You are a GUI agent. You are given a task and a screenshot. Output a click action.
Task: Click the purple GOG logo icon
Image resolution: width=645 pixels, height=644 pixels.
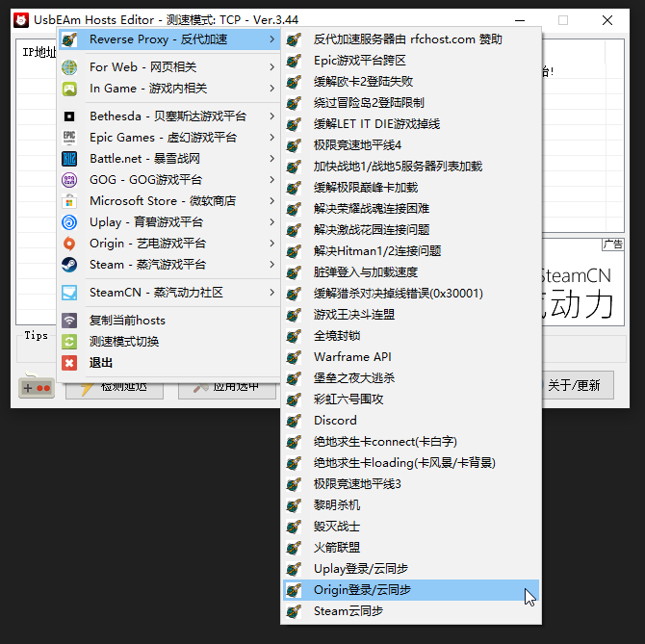69,180
